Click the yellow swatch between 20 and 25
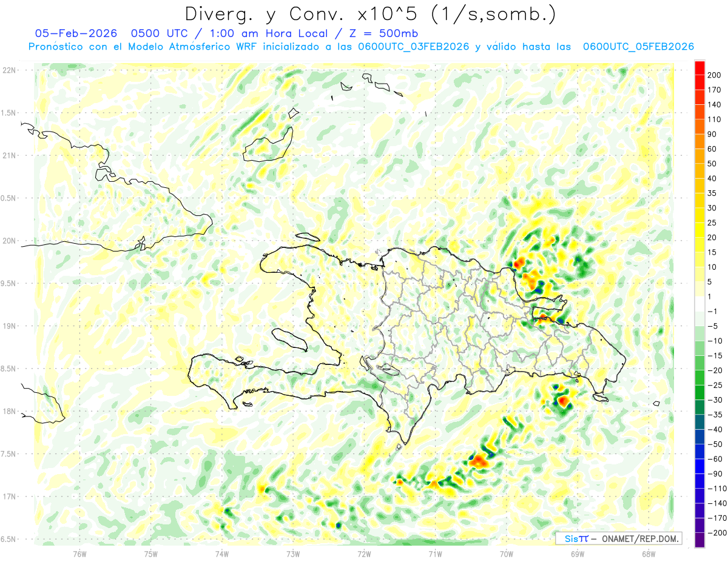 (x=699, y=230)
